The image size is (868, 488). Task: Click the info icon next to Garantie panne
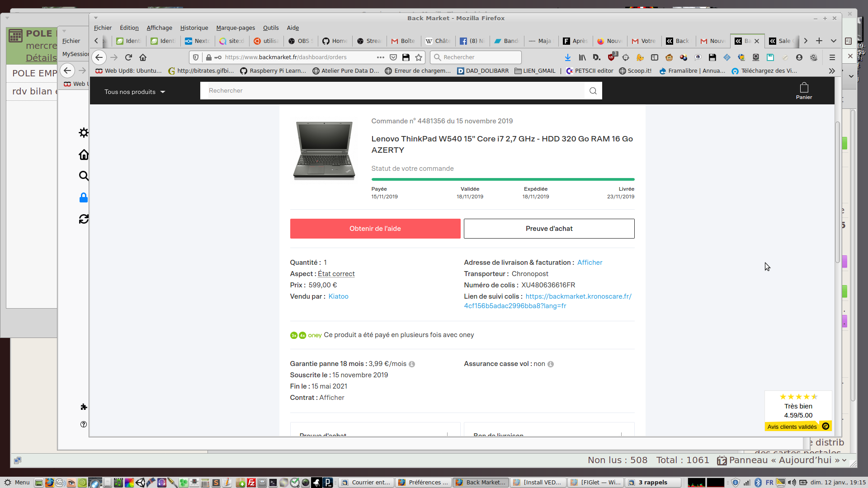(412, 364)
